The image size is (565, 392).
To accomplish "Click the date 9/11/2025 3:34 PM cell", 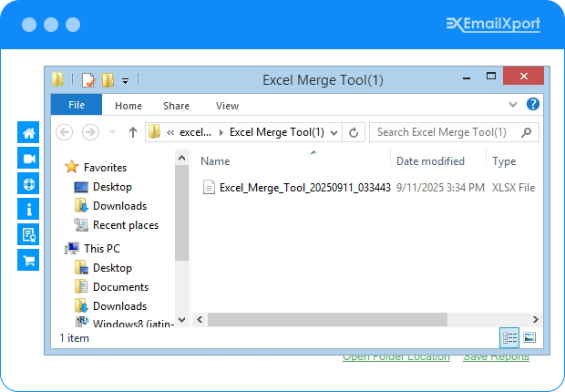I will [440, 188].
